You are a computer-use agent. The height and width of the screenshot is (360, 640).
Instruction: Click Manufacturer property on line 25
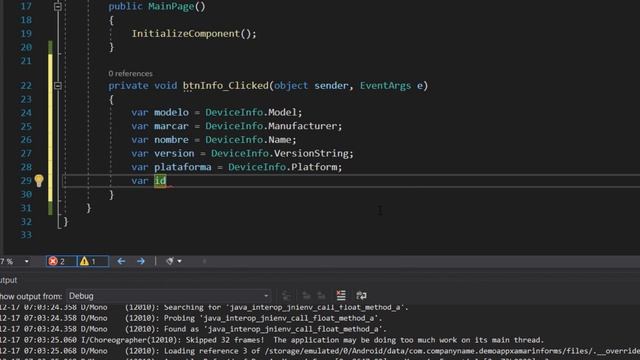pyautogui.click(x=303, y=126)
